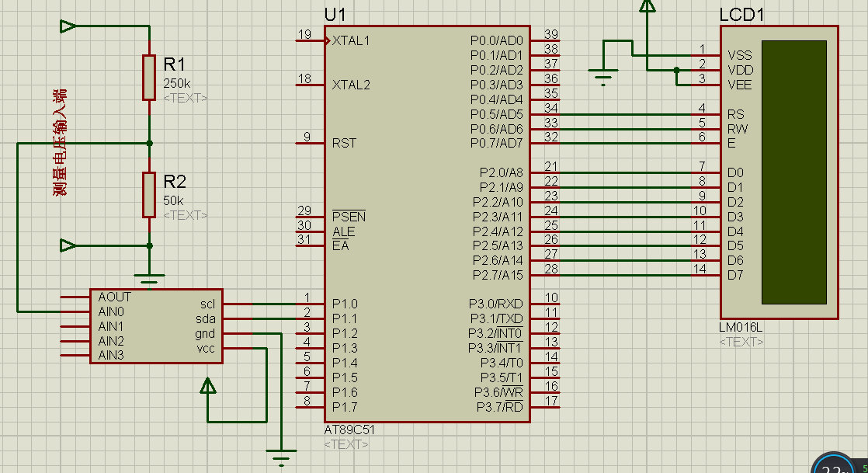The image size is (868, 473).
Task: Click the XTAL1 pin label on U1
Action: pos(351,40)
